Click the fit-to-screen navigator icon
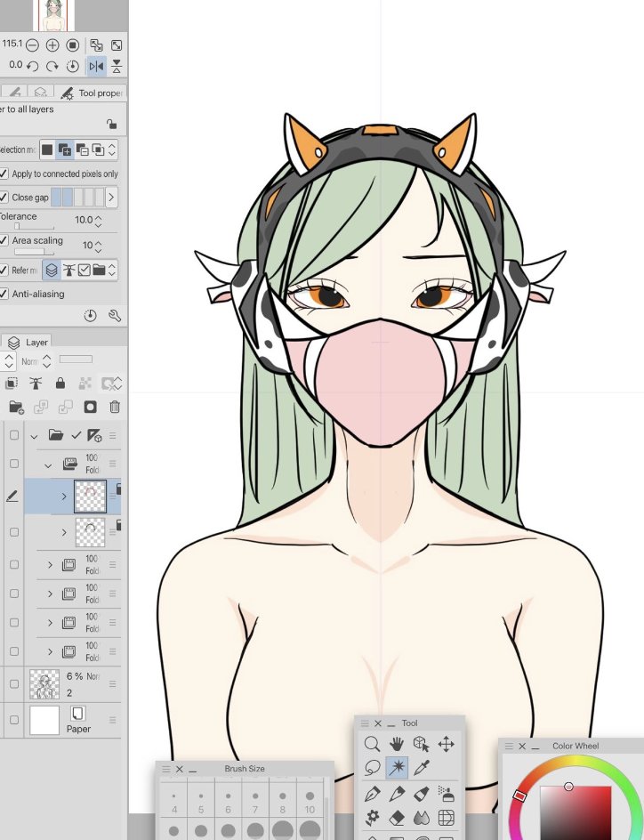This screenshot has width=644, height=840. (117, 45)
